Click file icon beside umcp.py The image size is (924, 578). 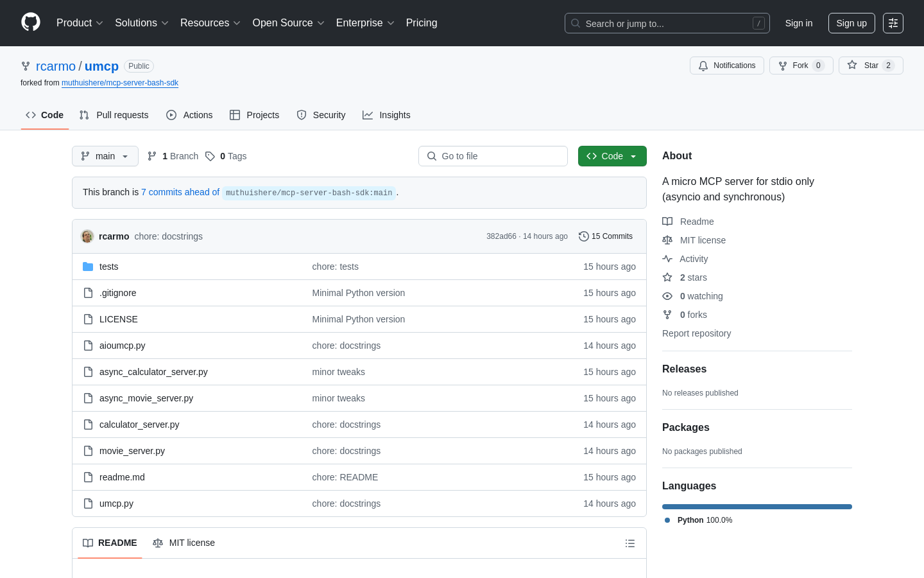point(88,504)
